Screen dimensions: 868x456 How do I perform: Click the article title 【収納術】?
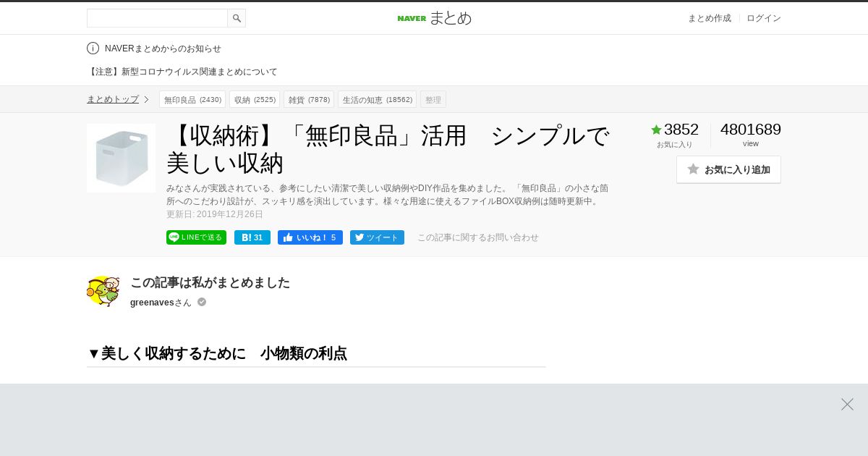click(x=388, y=149)
